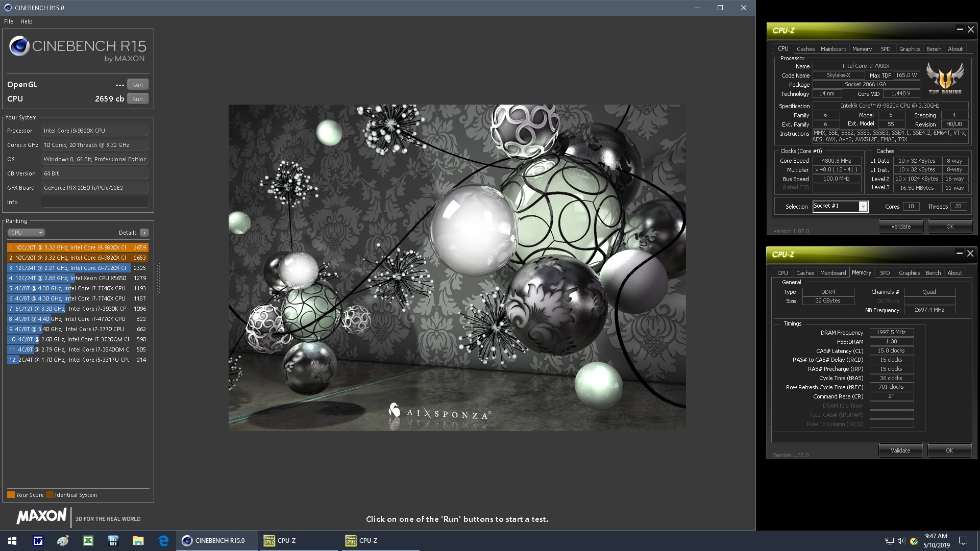The image size is (980, 551).
Task: Select the i7-3840QM ranking entry
Action: click(78, 349)
